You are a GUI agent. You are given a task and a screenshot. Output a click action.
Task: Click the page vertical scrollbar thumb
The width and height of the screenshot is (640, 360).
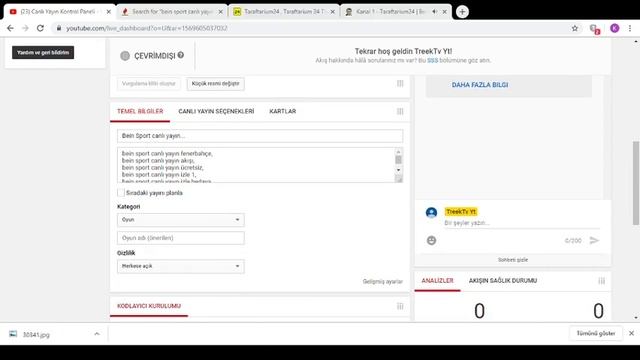click(636, 183)
